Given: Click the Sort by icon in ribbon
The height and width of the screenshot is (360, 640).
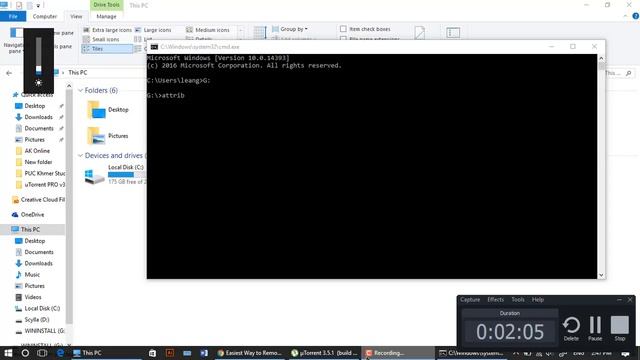Looking at the screenshot, I should (260, 32).
